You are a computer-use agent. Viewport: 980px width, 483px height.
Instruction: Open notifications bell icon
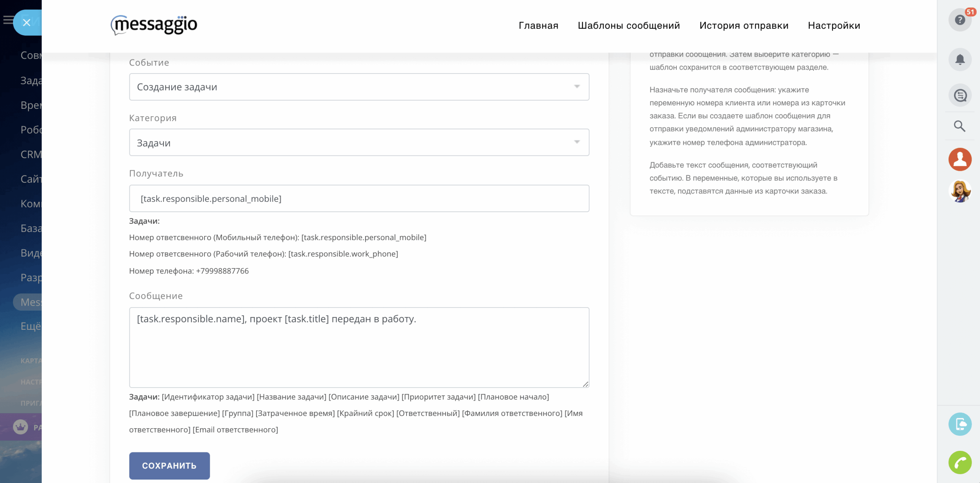[960, 59]
